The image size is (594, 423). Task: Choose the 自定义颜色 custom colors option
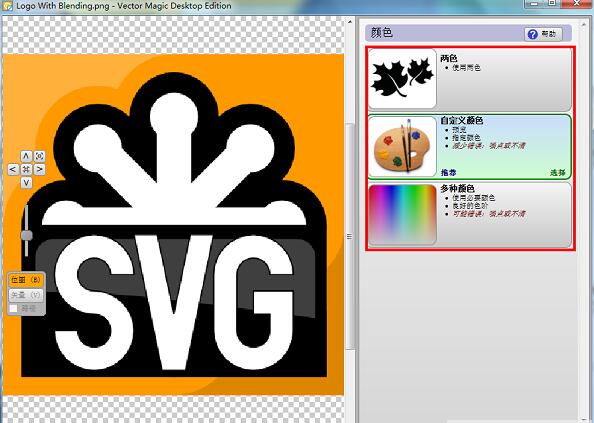(470, 147)
